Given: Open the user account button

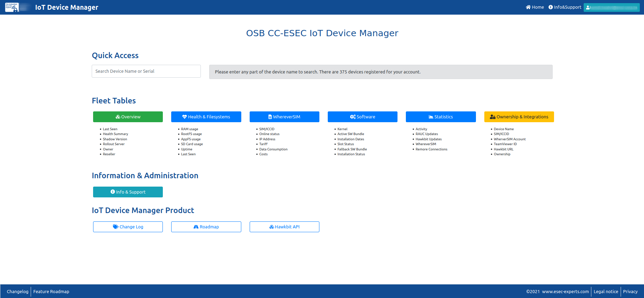Looking at the screenshot, I should [611, 7].
